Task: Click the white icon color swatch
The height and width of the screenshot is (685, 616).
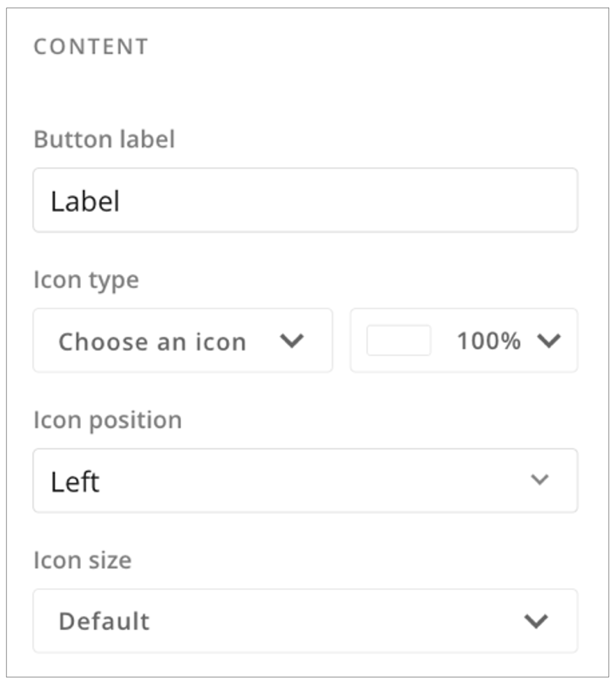Action: coord(398,341)
